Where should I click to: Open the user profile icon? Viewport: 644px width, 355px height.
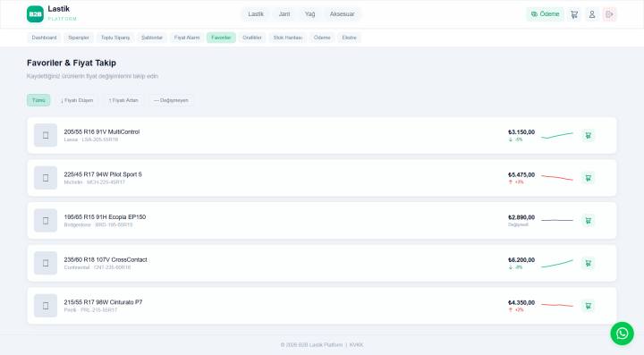click(592, 14)
